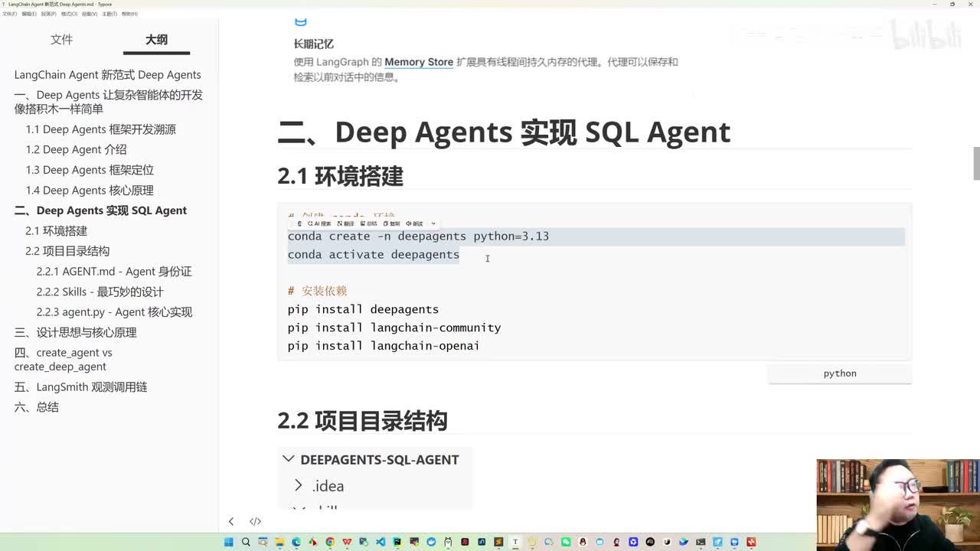The height and width of the screenshot is (551, 980).
Task: Jump to outline 五、LangSmith 观测调用链
Action: [x=80, y=387]
